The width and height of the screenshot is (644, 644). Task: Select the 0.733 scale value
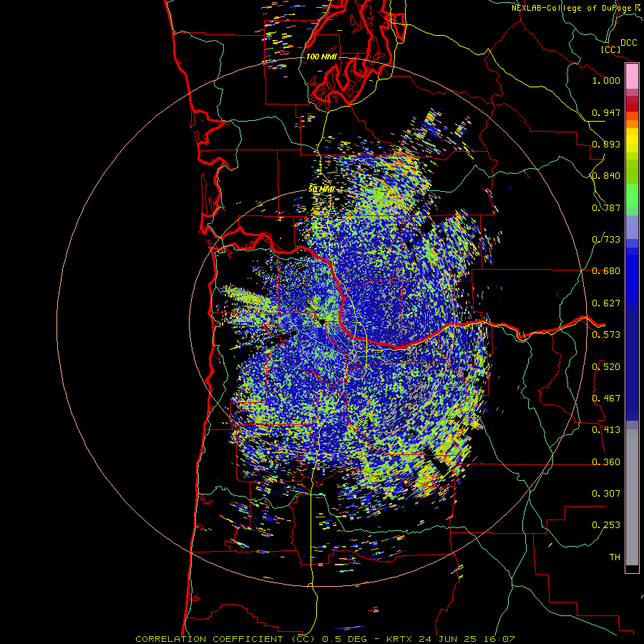(x=606, y=240)
